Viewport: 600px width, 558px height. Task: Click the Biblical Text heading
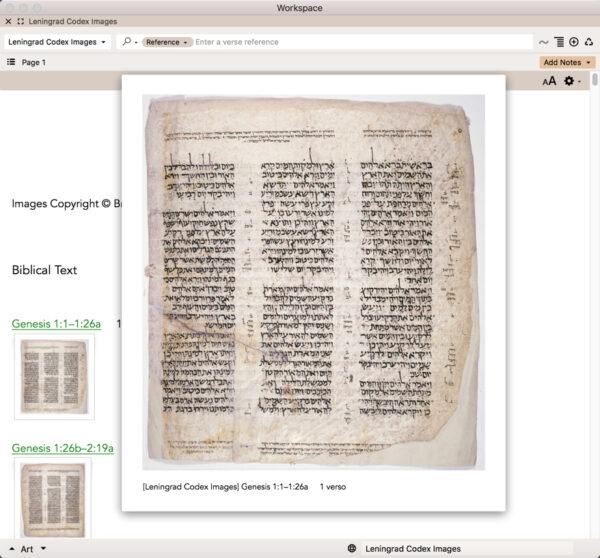point(44,270)
